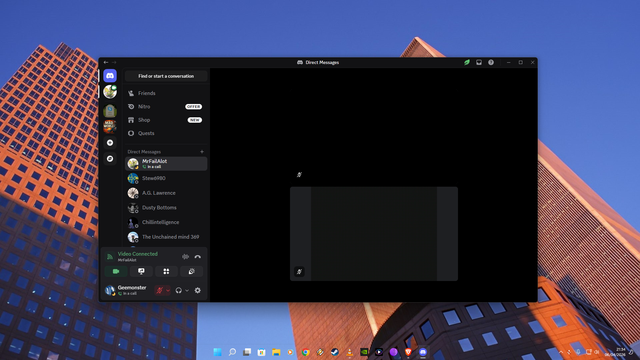This screenshot has width=640, height=360.
Task: Click the Find or start a conversation field
Action: (x=166, y=76)
